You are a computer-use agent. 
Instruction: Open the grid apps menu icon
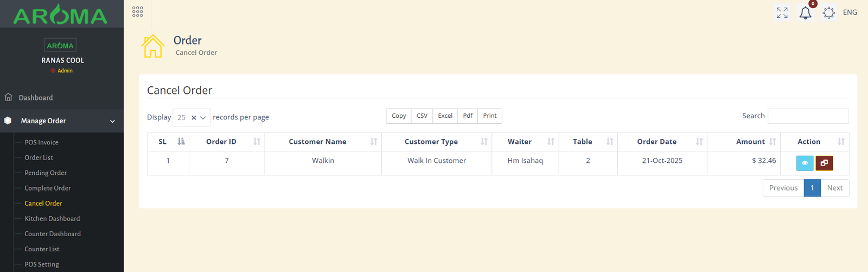(x=138, y=12)
